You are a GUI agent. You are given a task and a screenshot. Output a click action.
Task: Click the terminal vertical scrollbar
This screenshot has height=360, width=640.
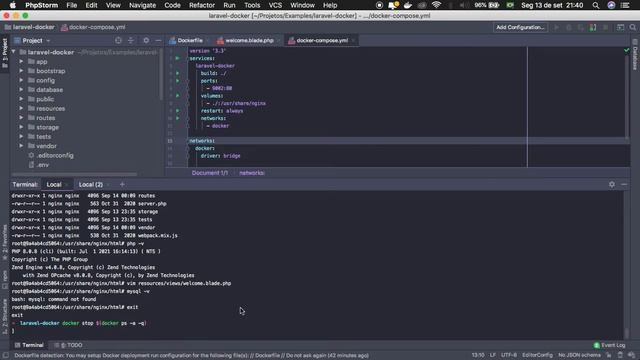(627, 333)
